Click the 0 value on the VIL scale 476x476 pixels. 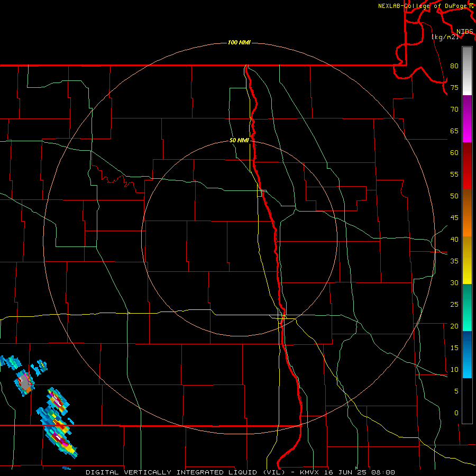coord(456,413)
